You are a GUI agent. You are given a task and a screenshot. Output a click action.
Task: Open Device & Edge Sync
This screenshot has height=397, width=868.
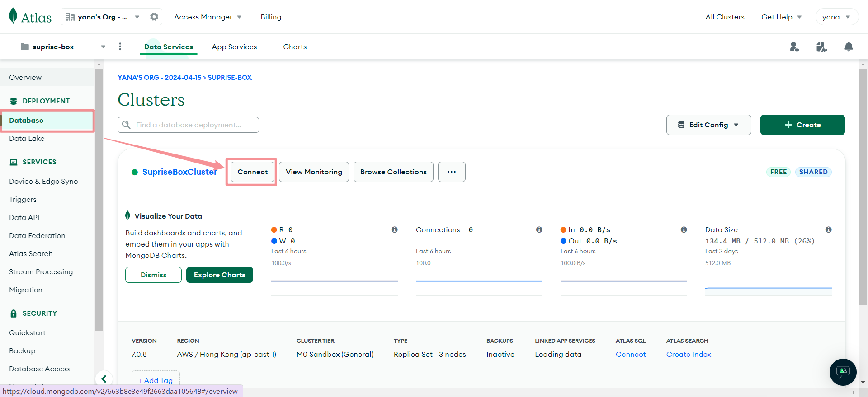(43, 181)
